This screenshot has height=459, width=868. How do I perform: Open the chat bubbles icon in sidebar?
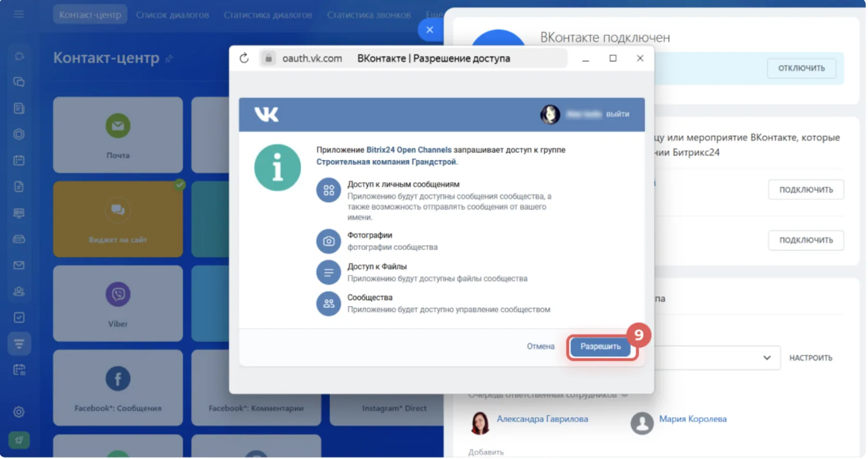(x=19, y=82)
